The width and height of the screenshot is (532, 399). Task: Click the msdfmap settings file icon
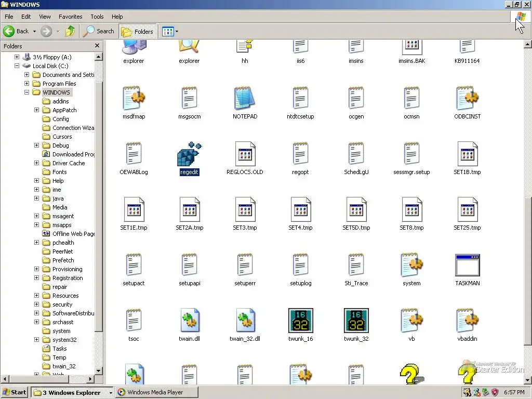tap(134, 98)
